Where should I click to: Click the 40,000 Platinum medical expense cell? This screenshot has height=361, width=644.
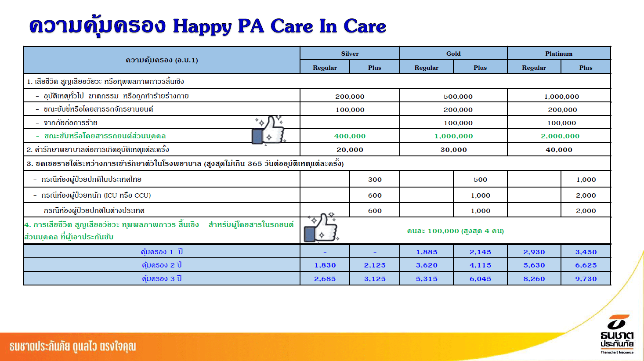559,150
